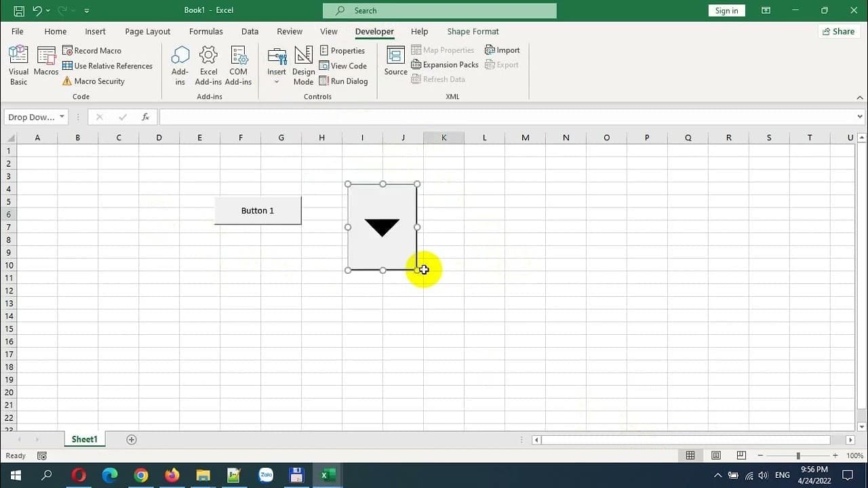Expand the formula bar
The image size is (868, 488).
860,117
